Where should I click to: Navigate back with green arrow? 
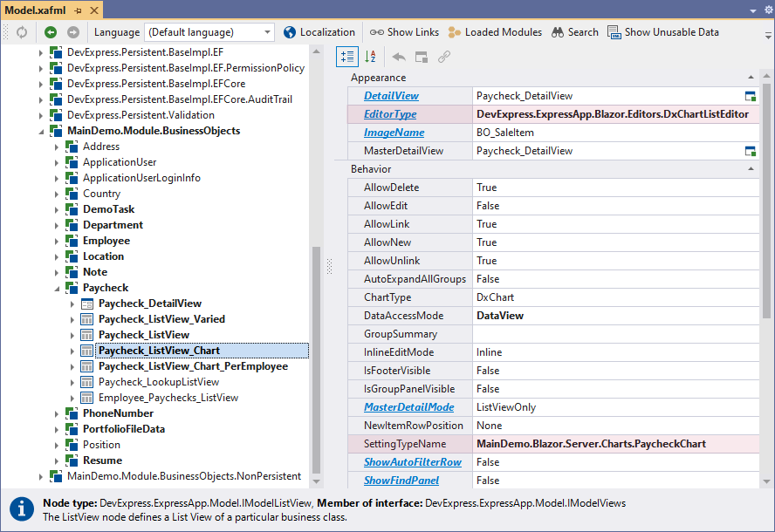(51, 32)
